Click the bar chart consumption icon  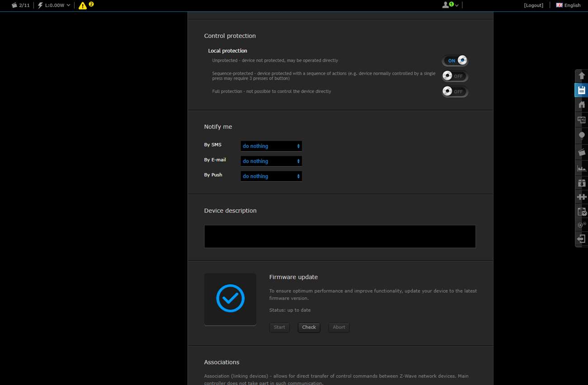pyautogui.click(x=582, y=168)
